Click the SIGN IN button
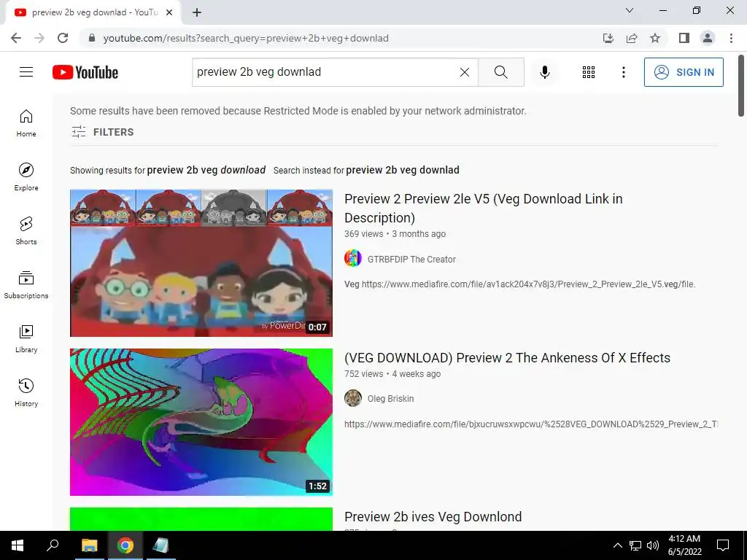Image resolution: width=747 pixels, height=560 pixels. coord(684,72)
